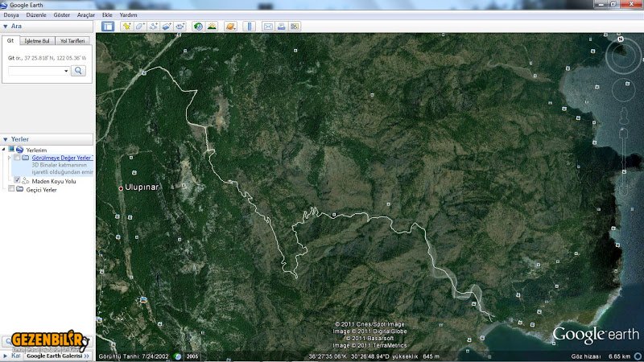Check the Geçici Yerler checkbox
This screenshot has height=362, width=644.
(11, 189)
